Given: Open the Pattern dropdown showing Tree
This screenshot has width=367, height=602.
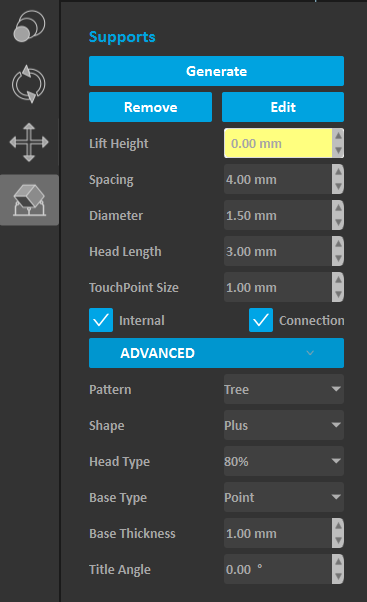Looking at the screenshot, I should 284,389.
